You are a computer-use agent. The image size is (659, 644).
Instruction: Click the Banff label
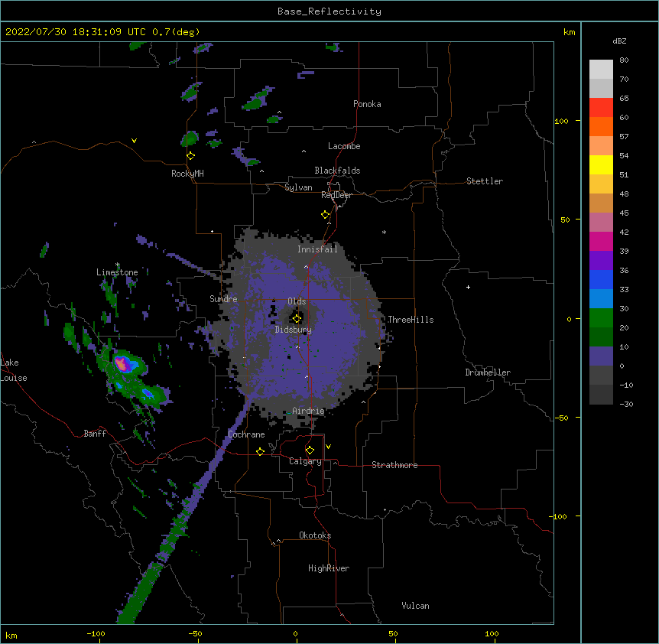point(95,434)
